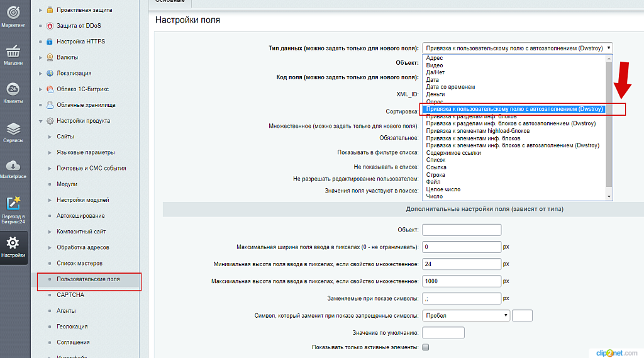The width and height of the screenshot is (644, 358).
Task: Open the replacement symbol 'Пробел' dropdown
Action: pyautogui.click(x=466, y=316)
